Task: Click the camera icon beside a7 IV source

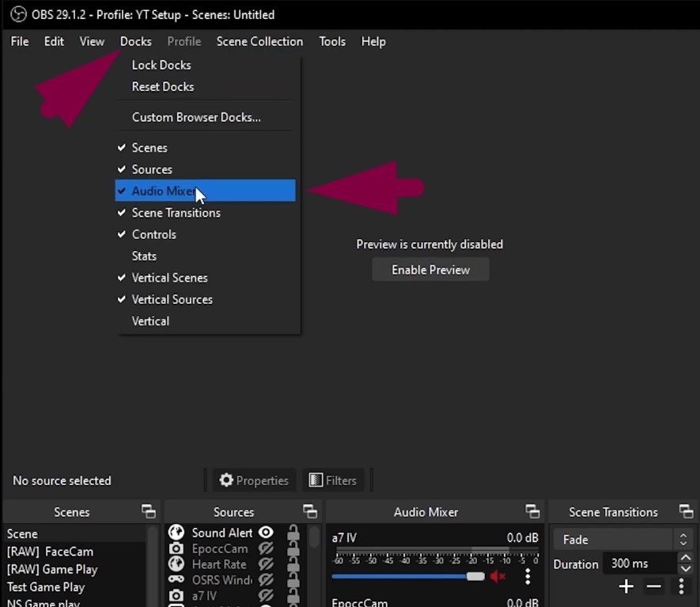Action: click(176, 595)
